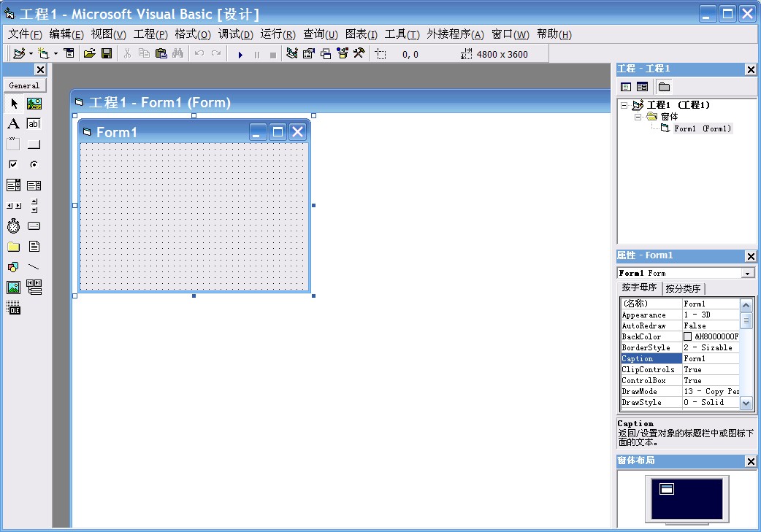Select the ListBox control in the toolbox
761x532 pixels.
tap(34, 185)
